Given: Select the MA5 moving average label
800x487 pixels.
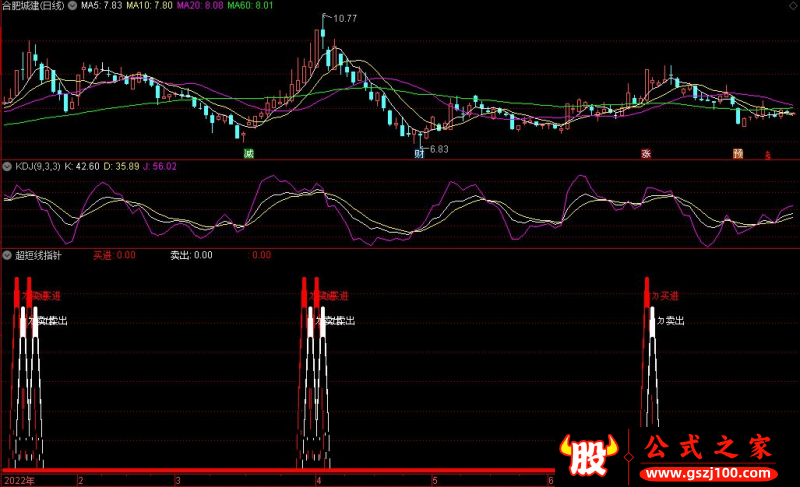Looking at the screenshot, I should pos(101,6).
